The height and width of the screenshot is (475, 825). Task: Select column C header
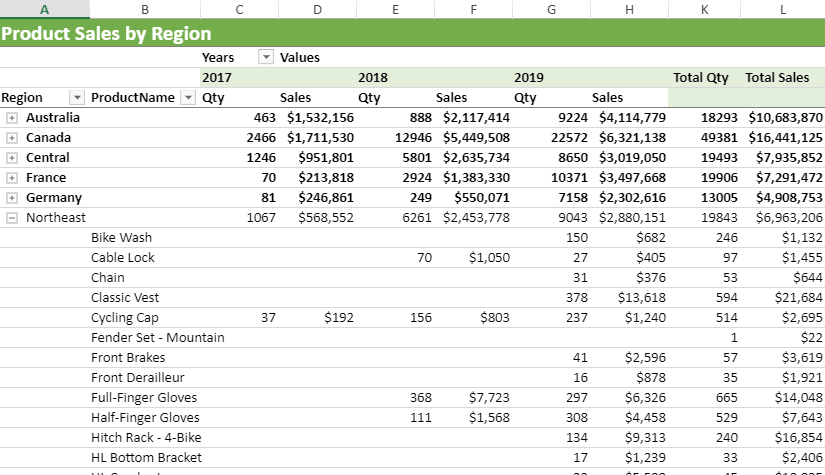pos(239,9)
